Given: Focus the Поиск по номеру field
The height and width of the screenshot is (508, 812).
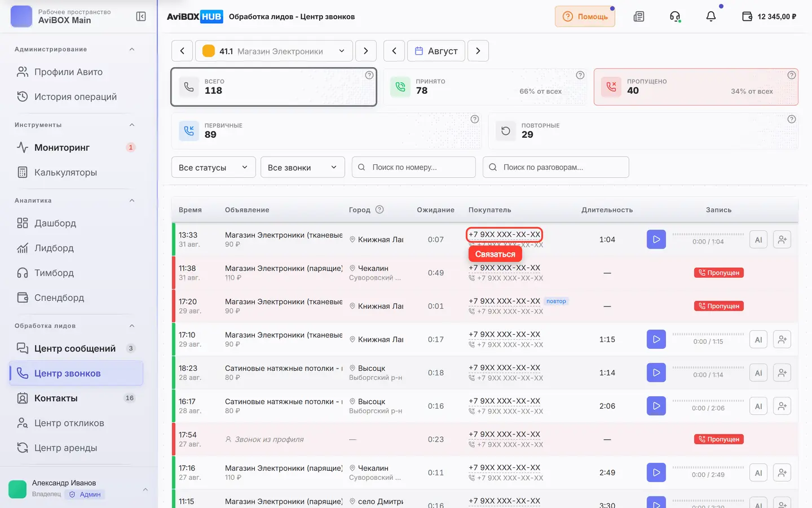Looking at the screenshot, I should 414,167.
